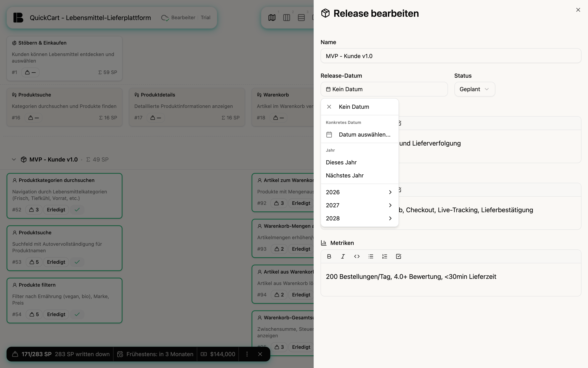Click the release Name input field
588x368 pixels.
pyautogui.click(x=451, y=56)
